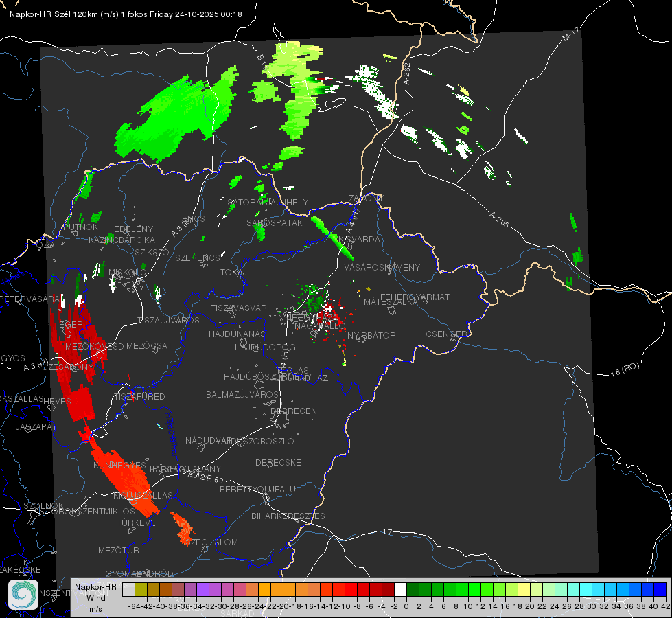
Task: Click the MEZŐKÖVESD city label
Action: click(x=94, y=346)
